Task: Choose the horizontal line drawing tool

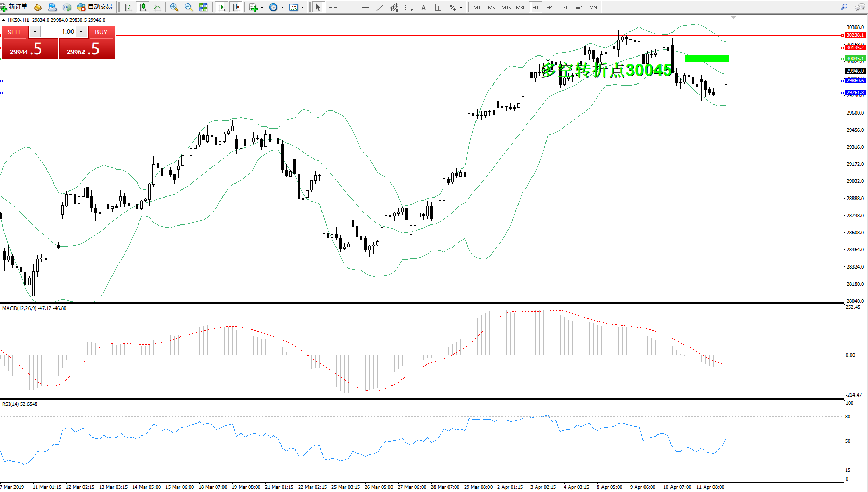Action: 366,7
